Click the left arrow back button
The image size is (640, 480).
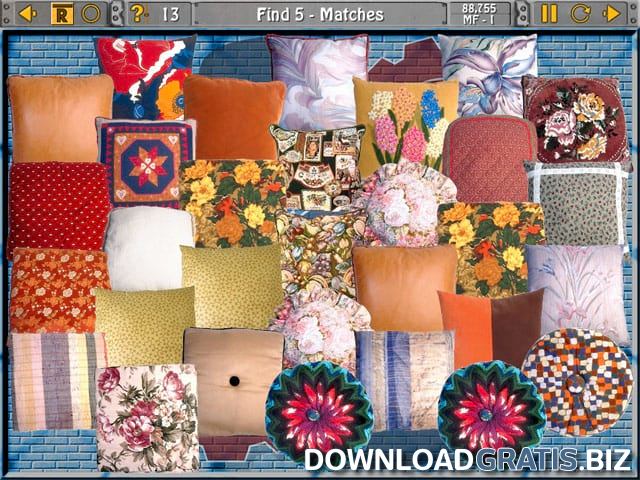(x=27, y=13)
